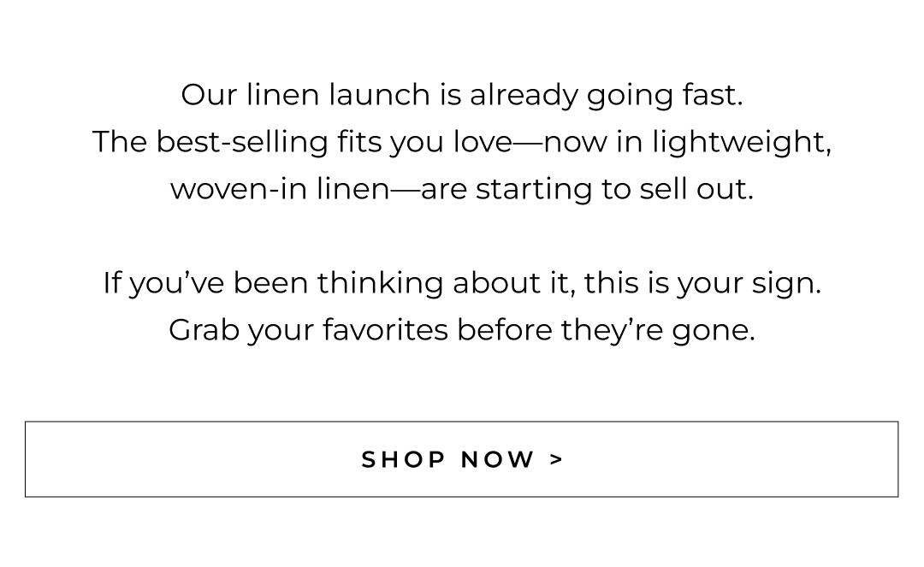Click the word "NOW" on the button
This screenshot has width=924, height=567.
[x=498, y=459]
